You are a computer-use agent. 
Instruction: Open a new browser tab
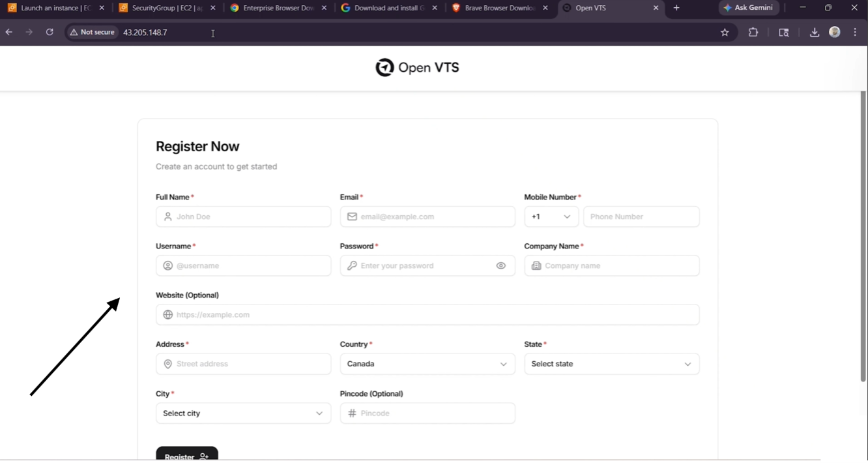point(676,8)
